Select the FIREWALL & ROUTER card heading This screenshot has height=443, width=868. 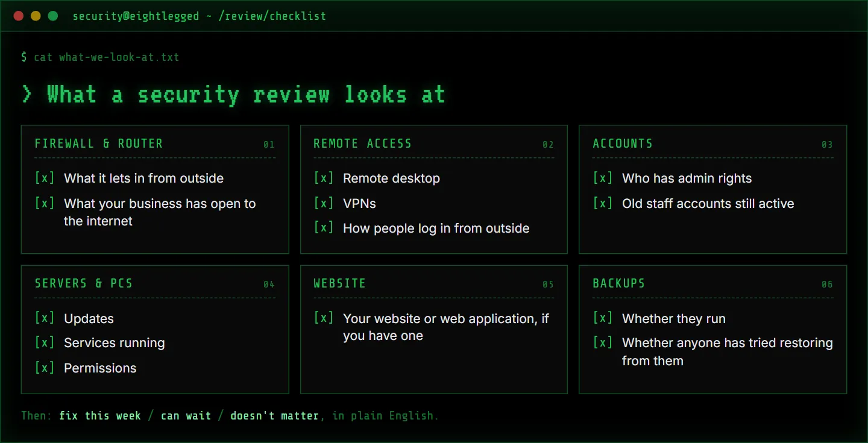[99, 143]
